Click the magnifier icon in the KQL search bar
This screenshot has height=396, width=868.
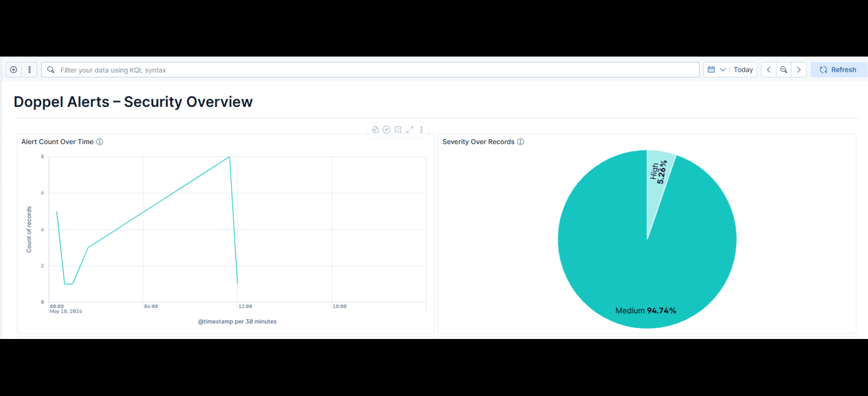point(51,70)
